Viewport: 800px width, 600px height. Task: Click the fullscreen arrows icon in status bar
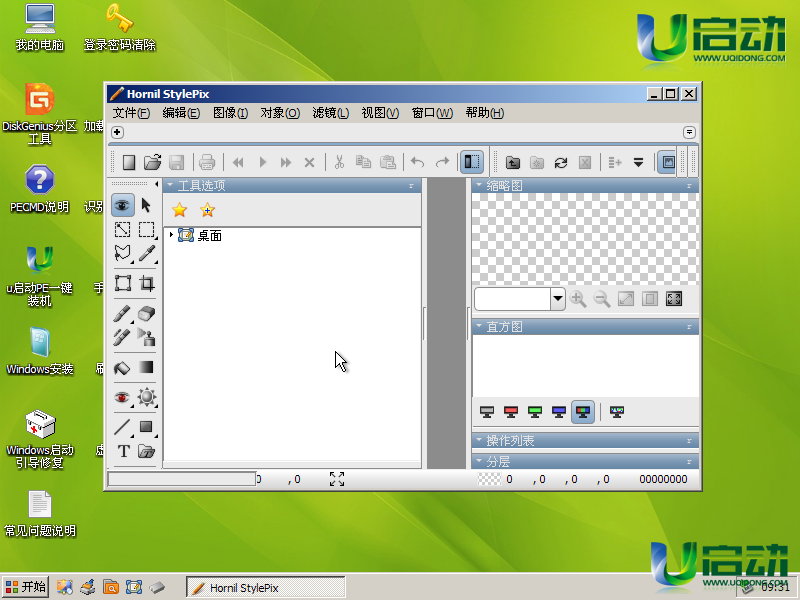coord(337,479)
